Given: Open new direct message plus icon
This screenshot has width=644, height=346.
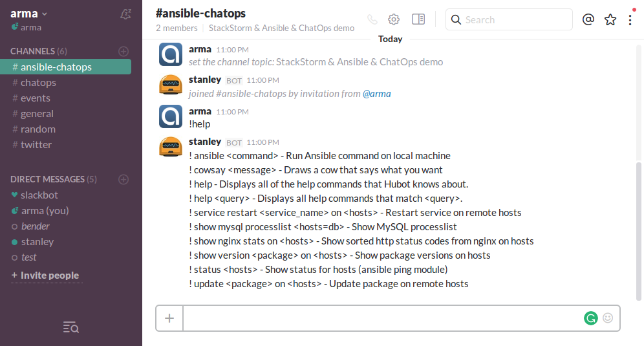Looking at the screenshot, I should pyautogui.click(x=123, y=179).
